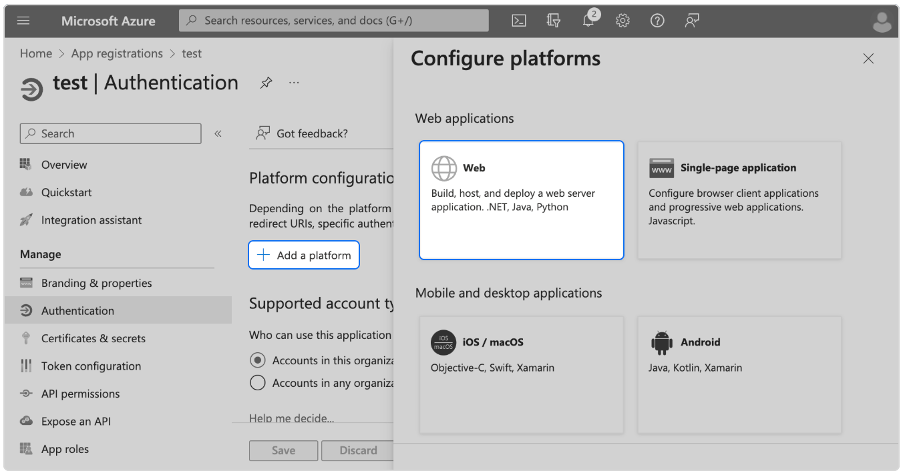
Task: Collapse the left sidebar with double chevron
Action: (218, 133)
